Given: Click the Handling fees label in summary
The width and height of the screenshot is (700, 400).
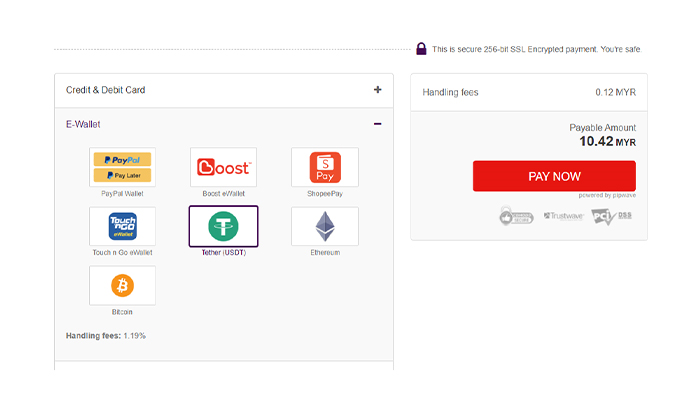Looking at the screenshot, I should tap(450, 92).
